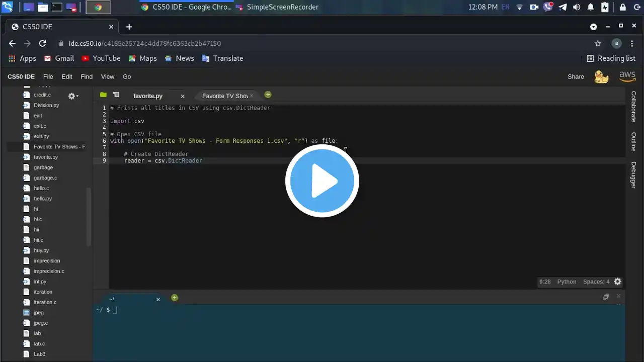The image size is (644, 362).
Task: Click the tab list icon beside folder icon
Action: coord(116,95)
